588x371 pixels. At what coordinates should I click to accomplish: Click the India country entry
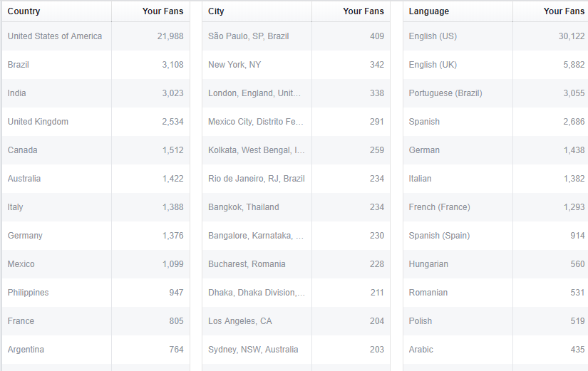(17, 93)
